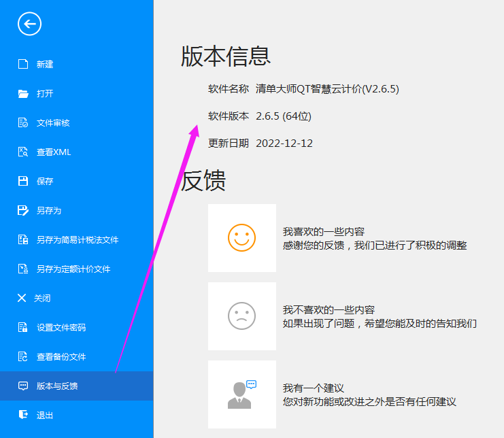Image resolution: width=504 pixels, height=438 pixels.
Task: Click the 软件名称 label
Action: coord(229,88)
